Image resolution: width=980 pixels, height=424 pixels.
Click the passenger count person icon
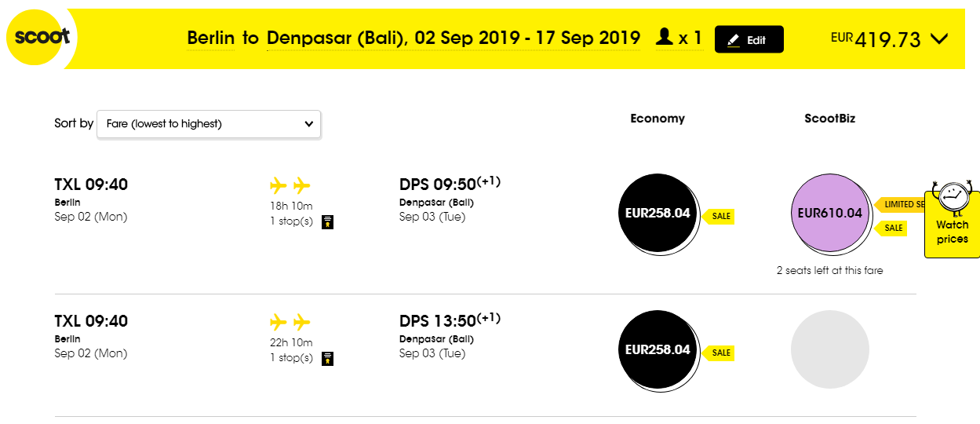(664, 36)
